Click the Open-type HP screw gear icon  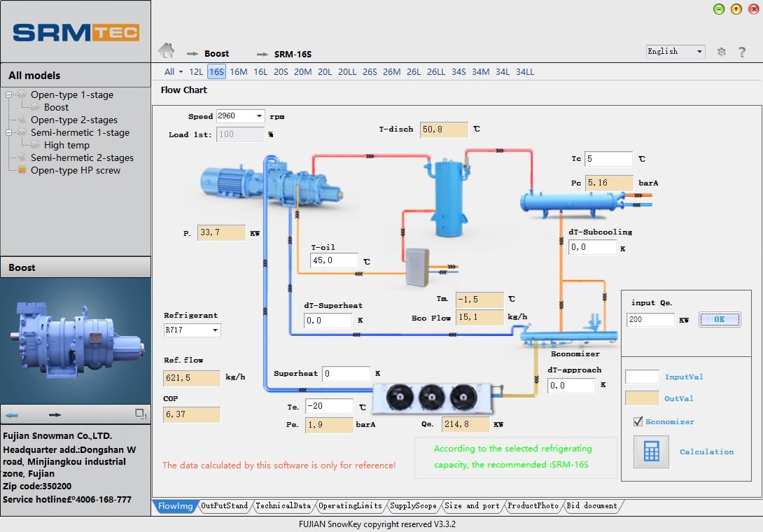pos(22,170)
